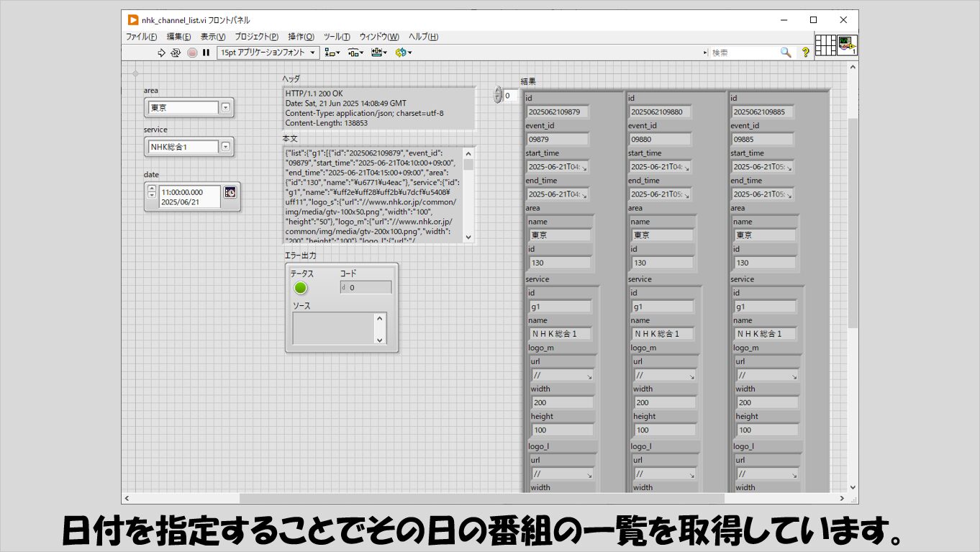Click the VI icon at top right
Image resolution: width=980 pixels, height=552 pixels.
coord(847,45)
